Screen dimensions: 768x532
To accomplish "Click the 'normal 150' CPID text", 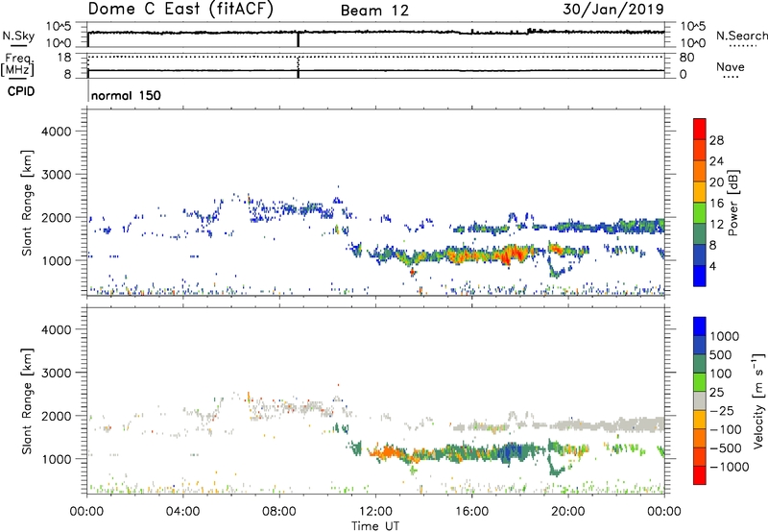I will (x=126, y=95).
